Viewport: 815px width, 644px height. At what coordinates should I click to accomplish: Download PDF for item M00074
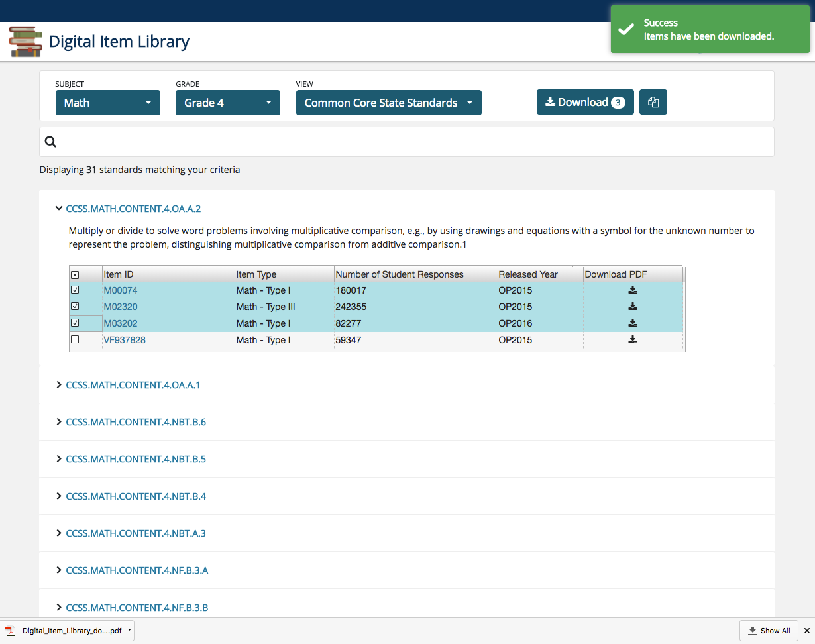[633, 290]
